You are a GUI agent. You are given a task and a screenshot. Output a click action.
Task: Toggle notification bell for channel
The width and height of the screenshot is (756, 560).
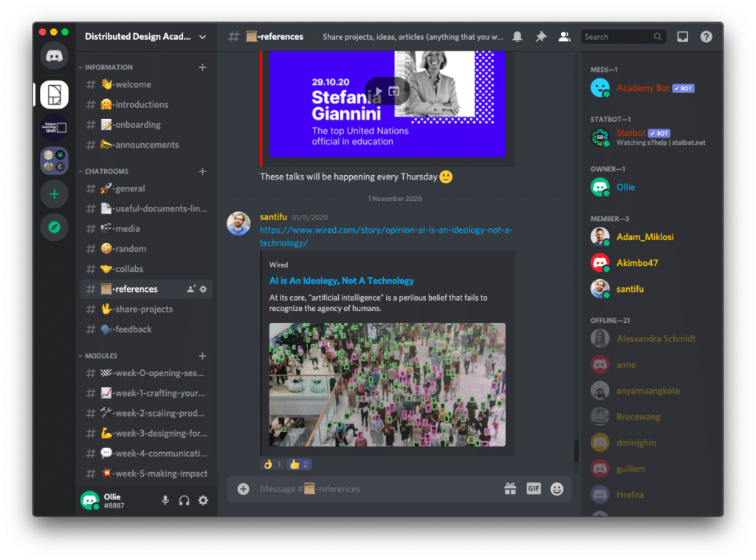tap(518, 37)
